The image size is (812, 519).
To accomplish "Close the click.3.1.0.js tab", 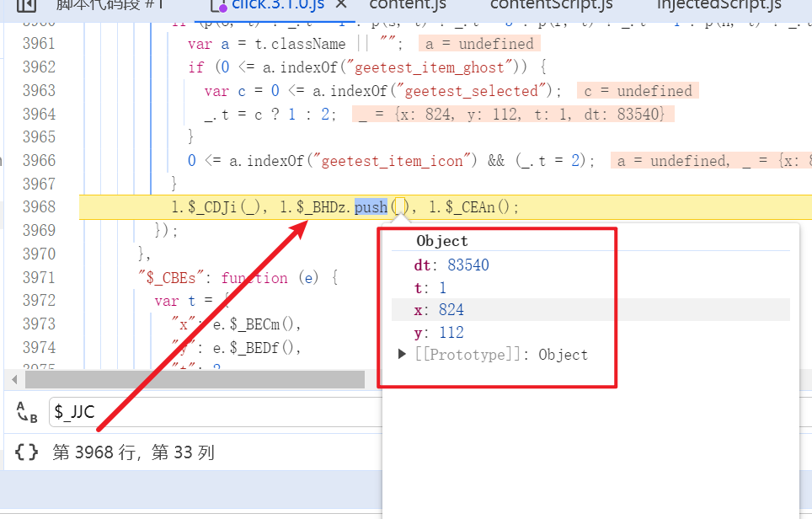I will coord(340,5).
